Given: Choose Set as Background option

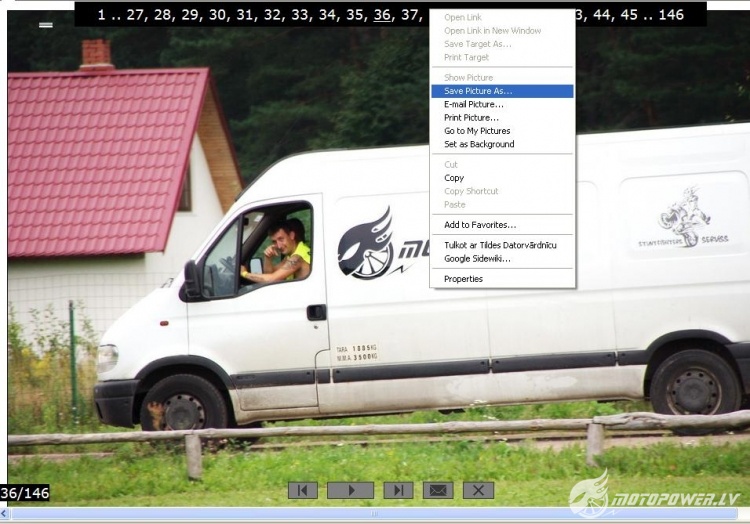Looking at the screenshot, I should click(502, 144).
